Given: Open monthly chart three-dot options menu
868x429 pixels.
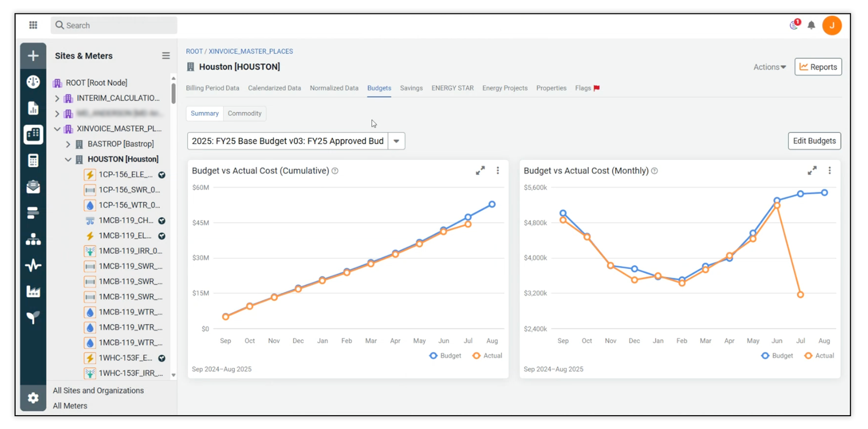Looking at the screenshot, I should [x=829, y=171].
